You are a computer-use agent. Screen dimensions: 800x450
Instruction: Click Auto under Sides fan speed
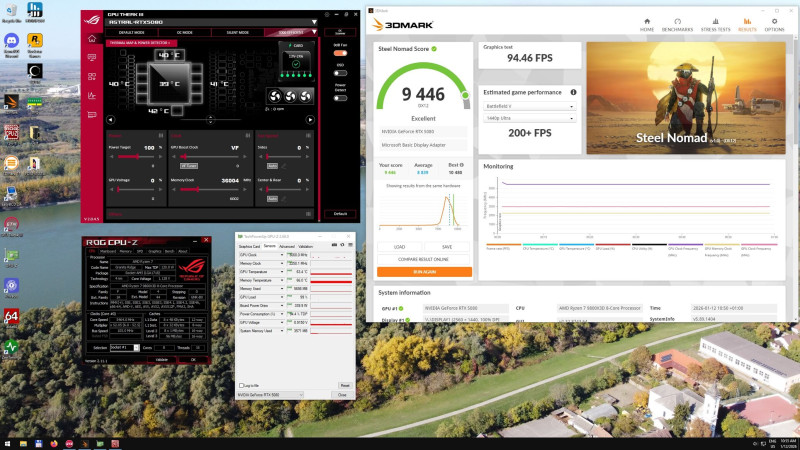[272, 166]
